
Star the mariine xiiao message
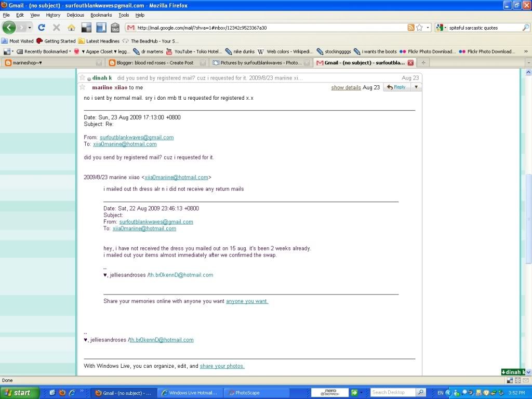[x=82, y=87]
